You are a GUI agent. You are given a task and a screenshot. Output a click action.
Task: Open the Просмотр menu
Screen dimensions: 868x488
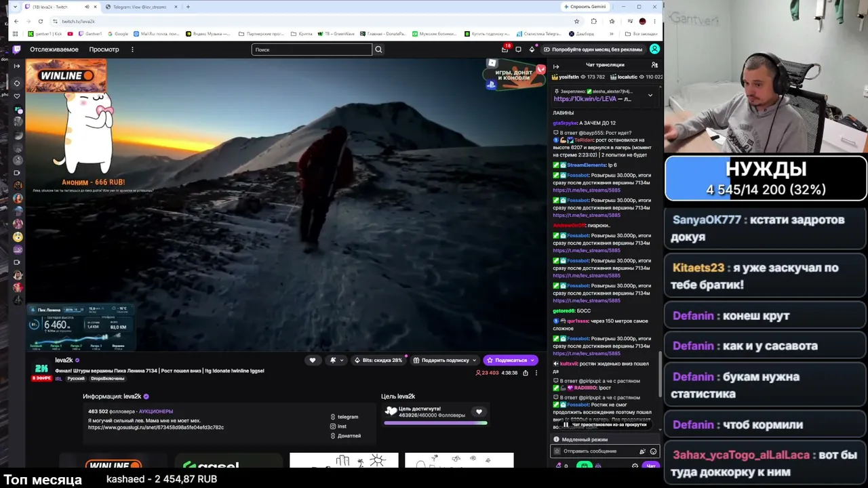click(104, 49)
